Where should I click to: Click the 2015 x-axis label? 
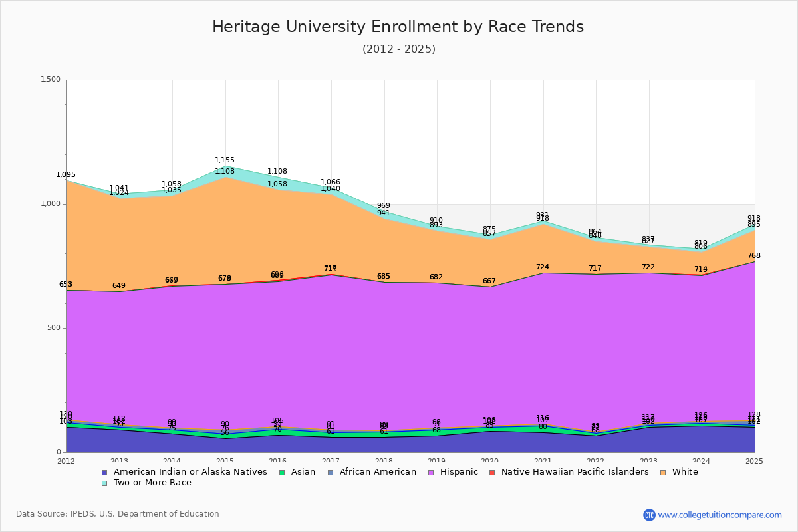[225, 461]
